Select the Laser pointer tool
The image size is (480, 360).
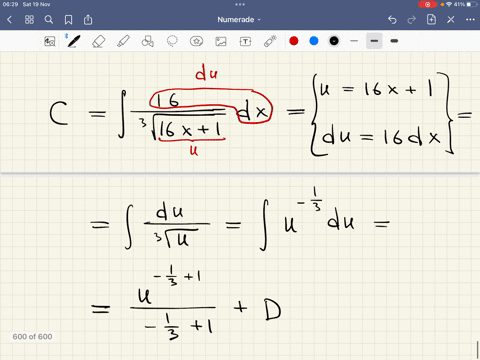point(270,41)
